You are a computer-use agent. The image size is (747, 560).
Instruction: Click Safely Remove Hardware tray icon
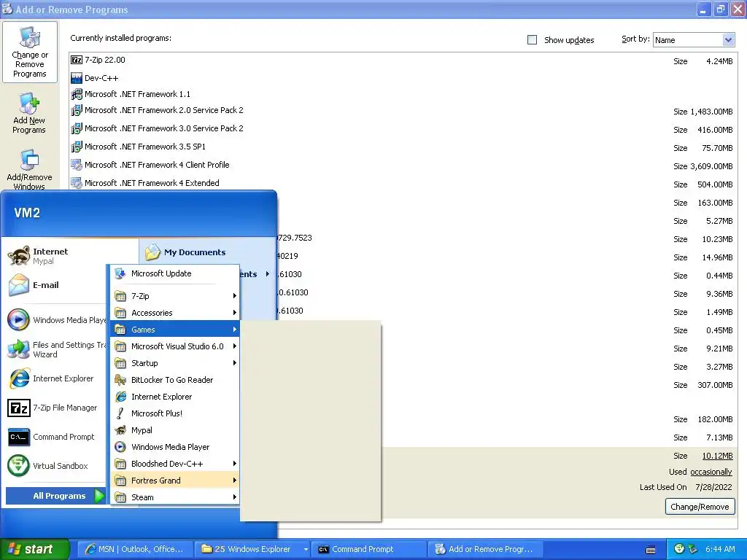point(693,549)
